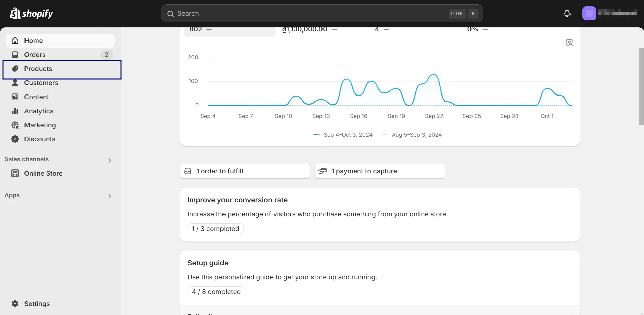Click the Sep 4–Oct 3, 2024 legend label
The width and height of the screenshot is (644, 315).
point(348,135)
